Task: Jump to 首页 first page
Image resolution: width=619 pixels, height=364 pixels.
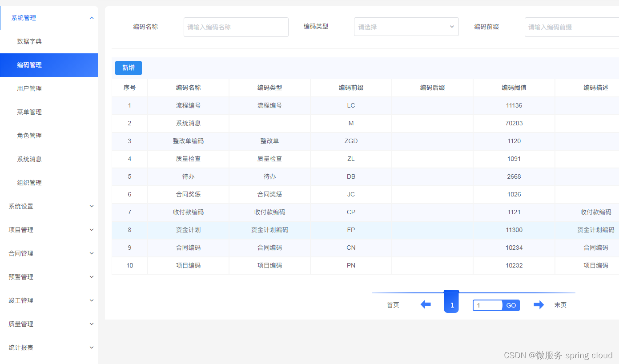Action: click(393, 305)
